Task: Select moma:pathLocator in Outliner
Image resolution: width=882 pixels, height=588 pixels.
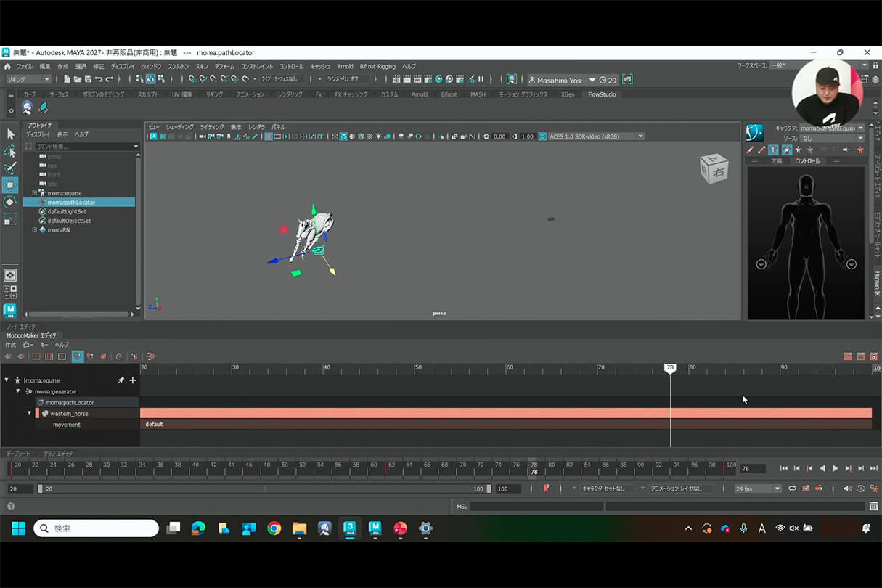Action: (79, 203)
